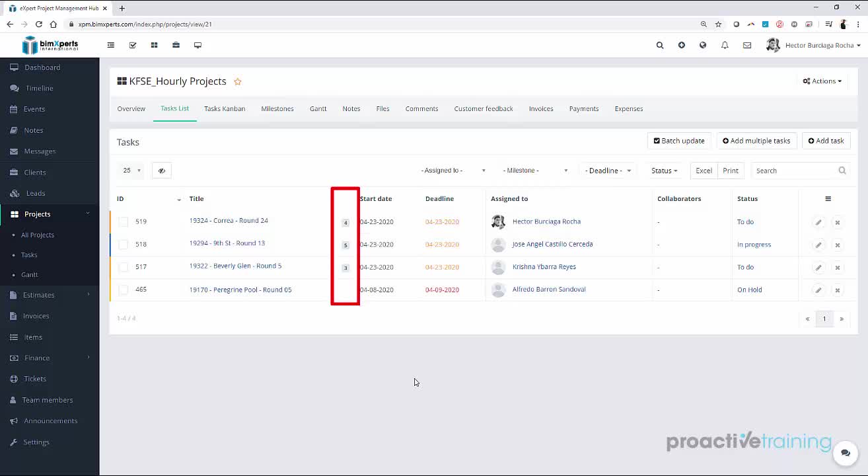This screenshot has height=476, width=868.
Task: Open the Deadline filter dropdown
Action: [608, 171]
